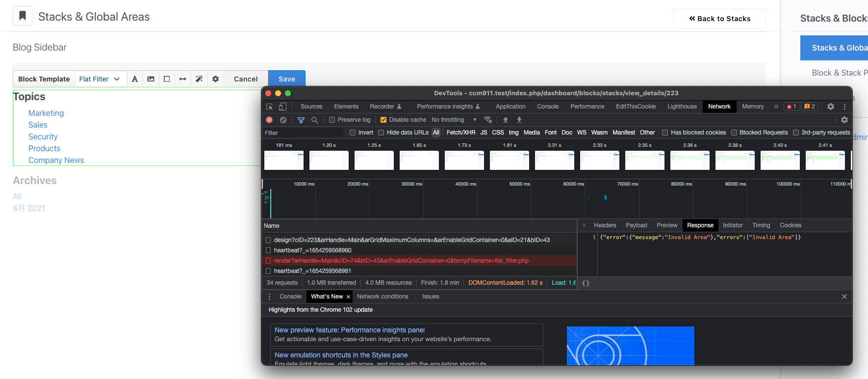
Task: Pretty print the response with braces icon
Action: (x=586, y=283)
